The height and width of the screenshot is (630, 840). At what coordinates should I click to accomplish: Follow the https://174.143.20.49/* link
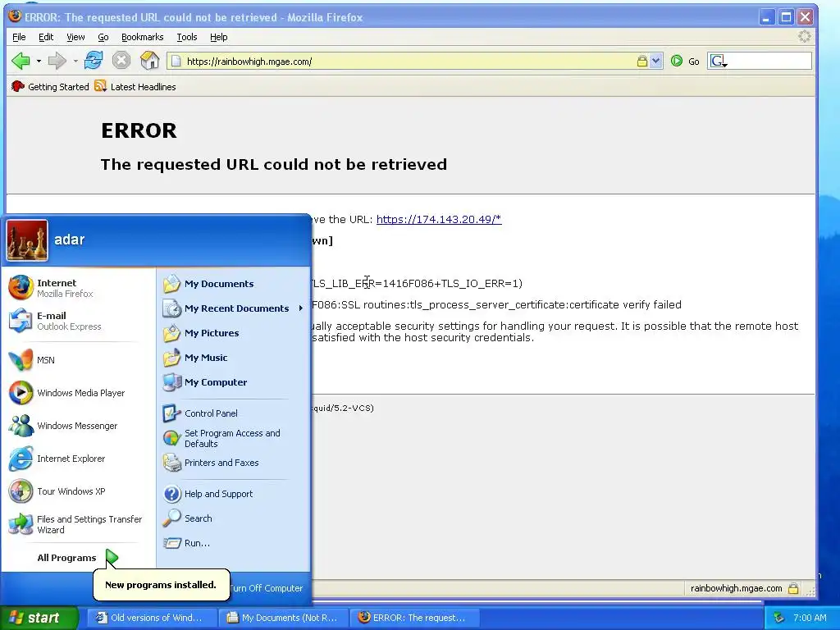(439, 219)
